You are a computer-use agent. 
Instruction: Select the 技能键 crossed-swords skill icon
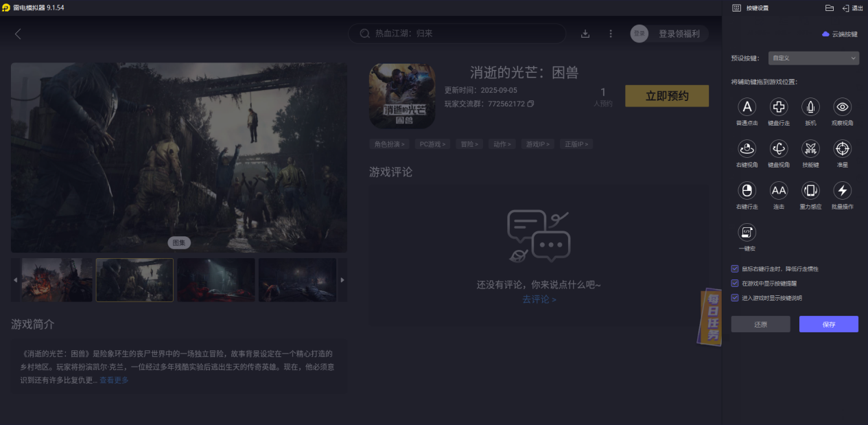click(810, 148)
